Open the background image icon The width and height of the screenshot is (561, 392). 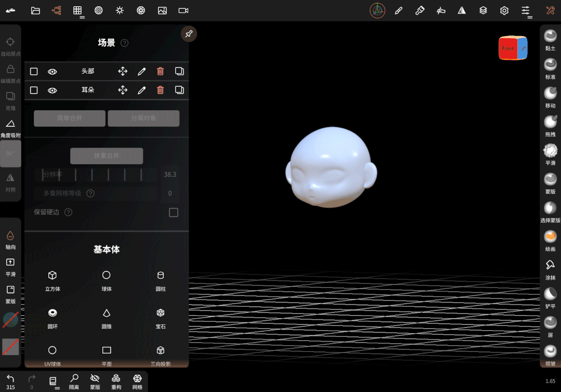point(162,11)
